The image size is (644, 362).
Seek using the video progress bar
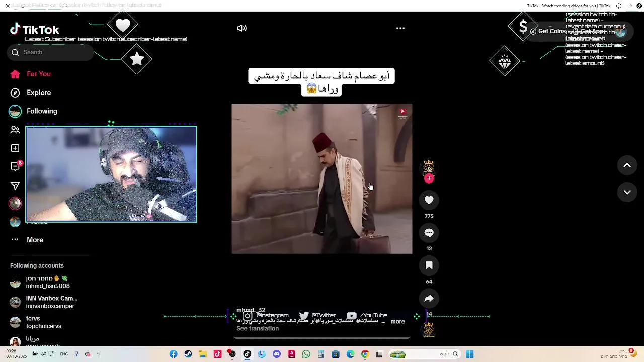pyautogui.click(x=322, y=338)
